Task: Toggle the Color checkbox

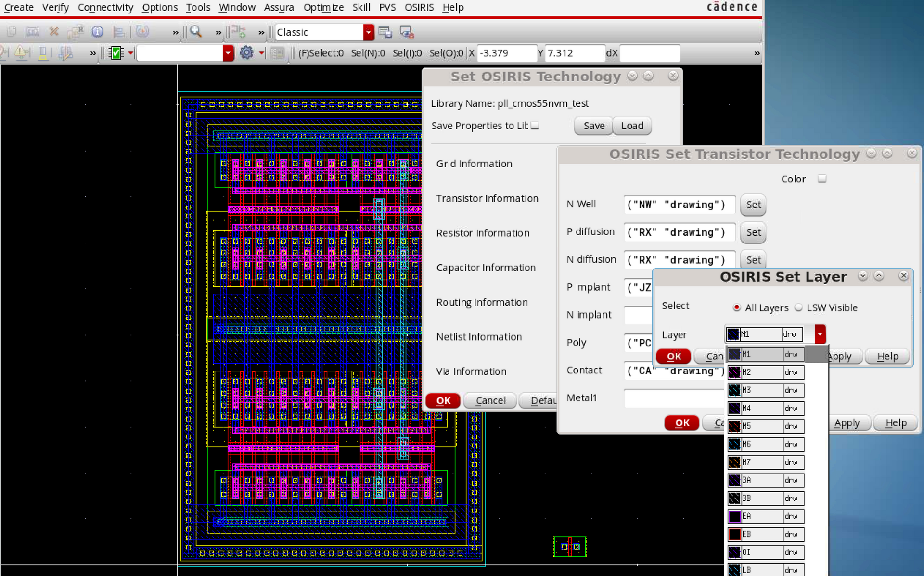Action: click(822, 179)
